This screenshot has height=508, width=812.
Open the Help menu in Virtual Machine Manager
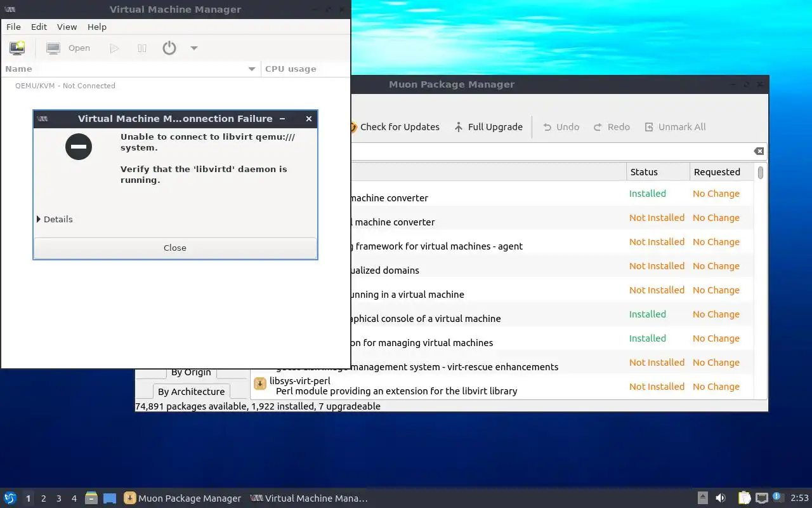click(x=97, y=27)
